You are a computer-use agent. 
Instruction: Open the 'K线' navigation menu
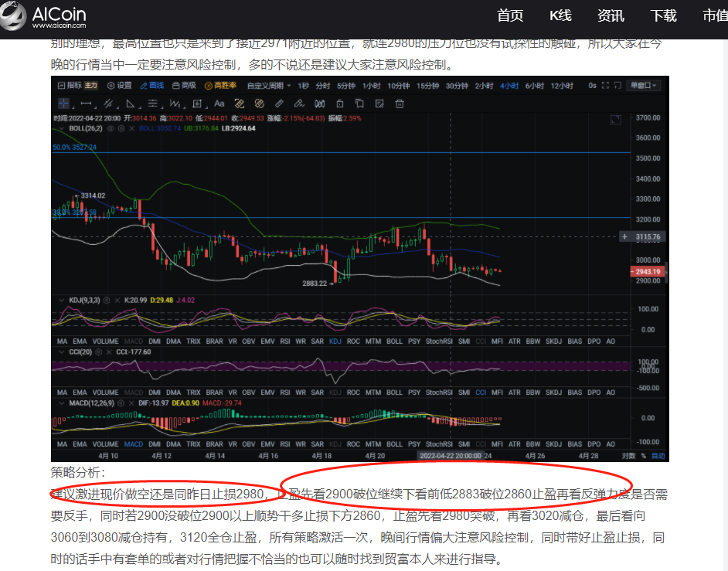coord(560,15)
